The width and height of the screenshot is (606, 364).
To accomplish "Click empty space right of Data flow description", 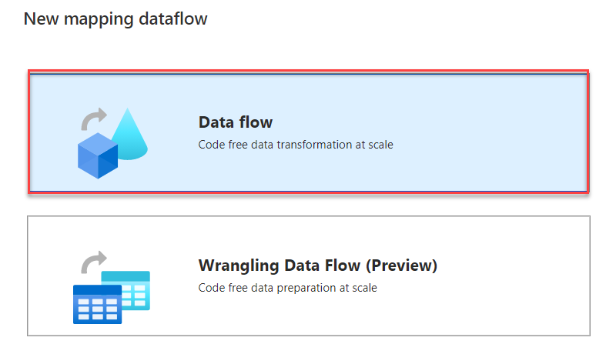I will coord(493,144).
